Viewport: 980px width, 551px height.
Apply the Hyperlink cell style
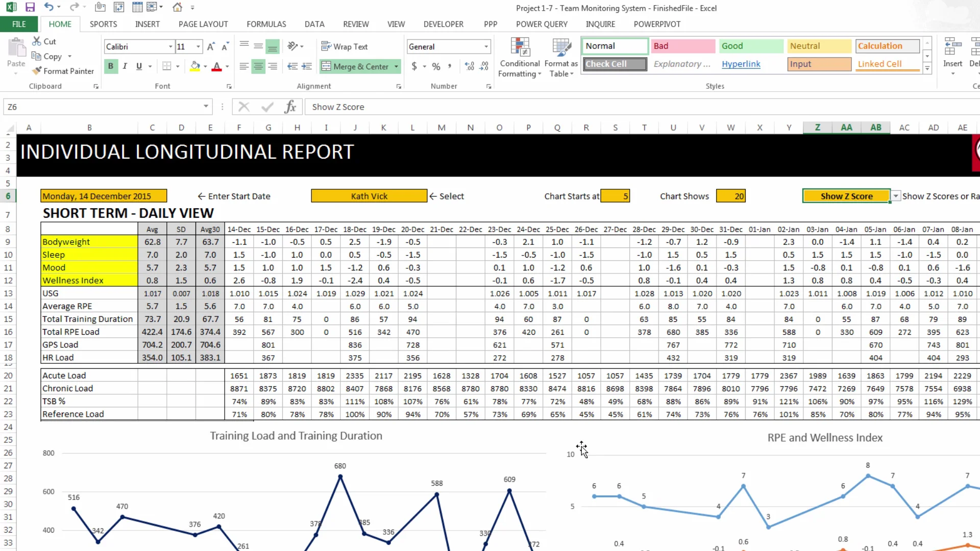pyautogui.click(x=741, y=64)
